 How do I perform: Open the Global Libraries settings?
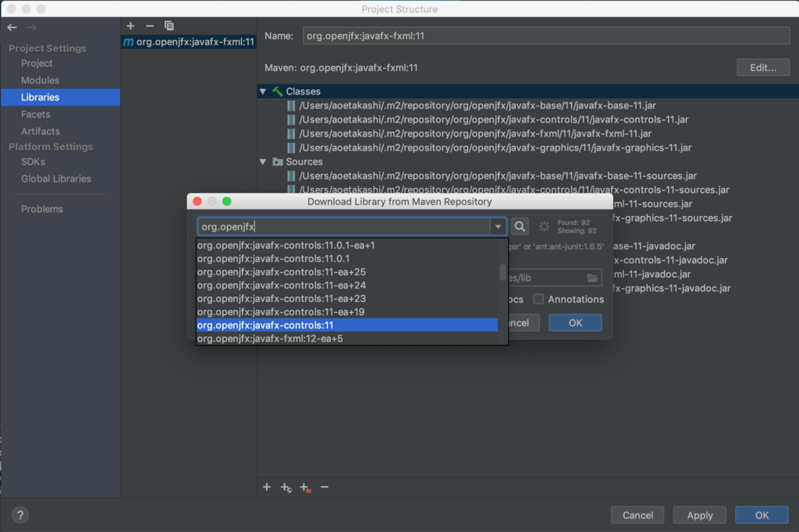(x=56, y=179)
